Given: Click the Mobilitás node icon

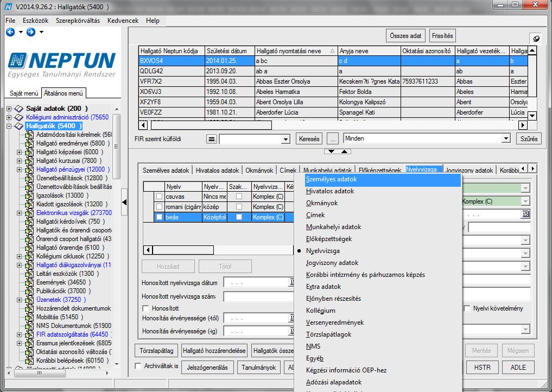Looking at the screenshot, I should point(29,317).
